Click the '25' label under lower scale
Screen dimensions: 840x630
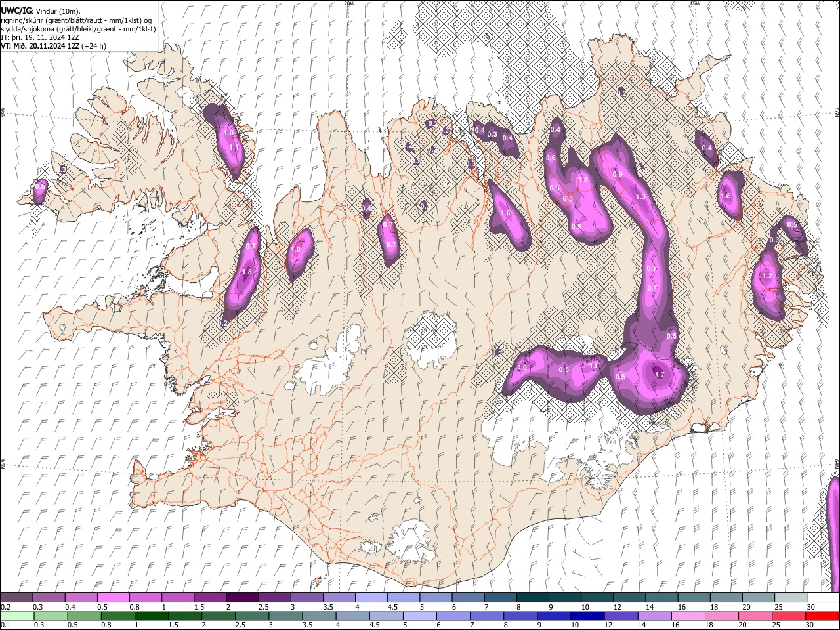tap(777, 625)
